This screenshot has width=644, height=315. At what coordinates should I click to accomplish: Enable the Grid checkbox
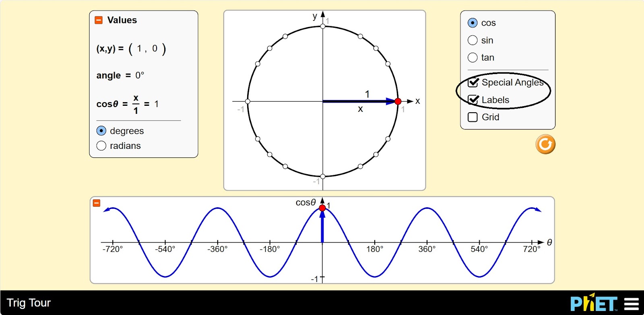(x=473, y=117)
